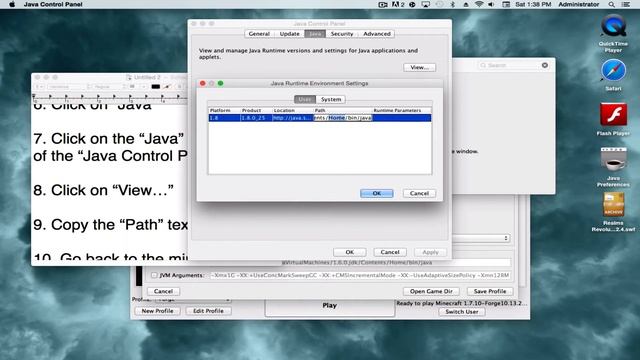Open the Administrator user menu
This screenshot has width=640, height=360.
click(579, 4)
